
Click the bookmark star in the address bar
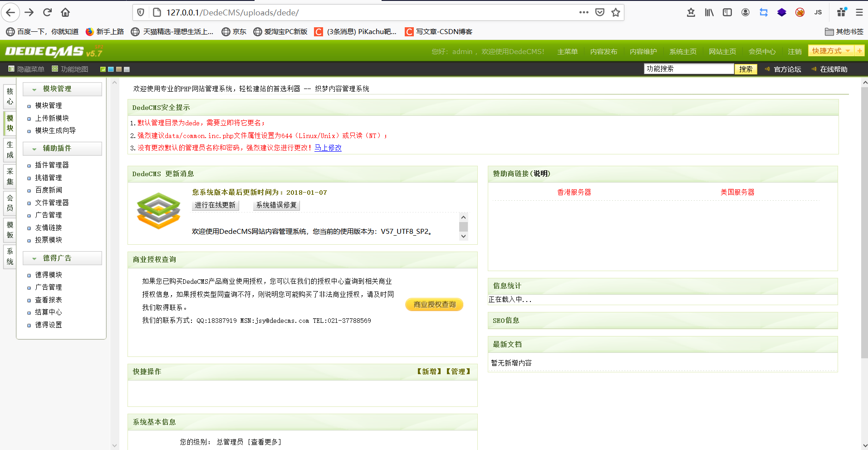(616, 12)
